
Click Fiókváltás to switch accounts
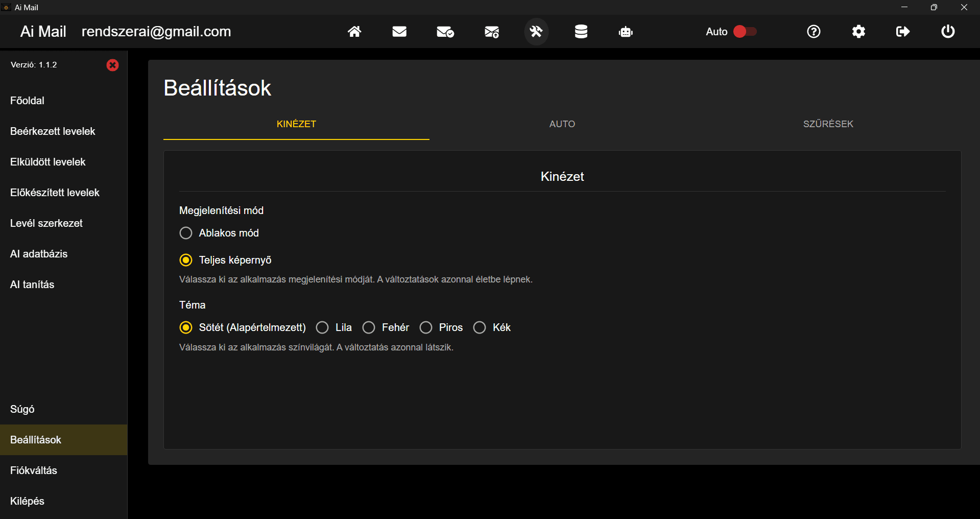[x=34, y=470]
